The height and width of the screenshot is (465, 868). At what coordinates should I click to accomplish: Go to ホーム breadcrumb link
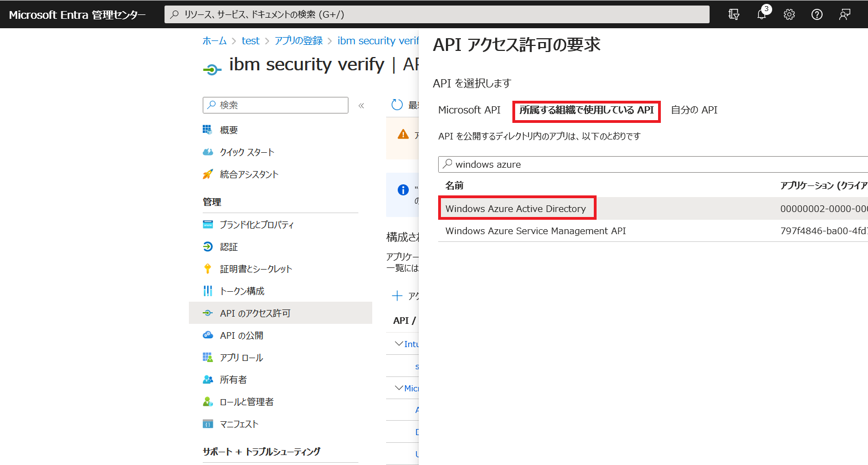[x=214, y=40]
